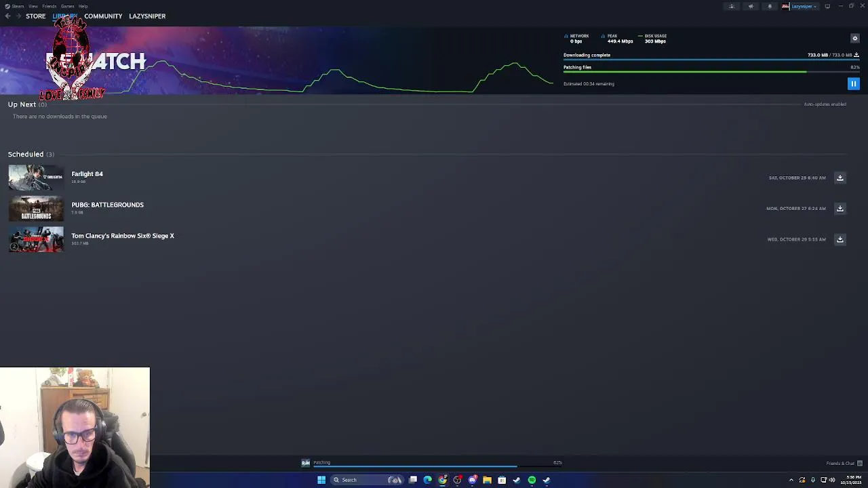Go back with the navigation arrow

click(x=7, y=16)
